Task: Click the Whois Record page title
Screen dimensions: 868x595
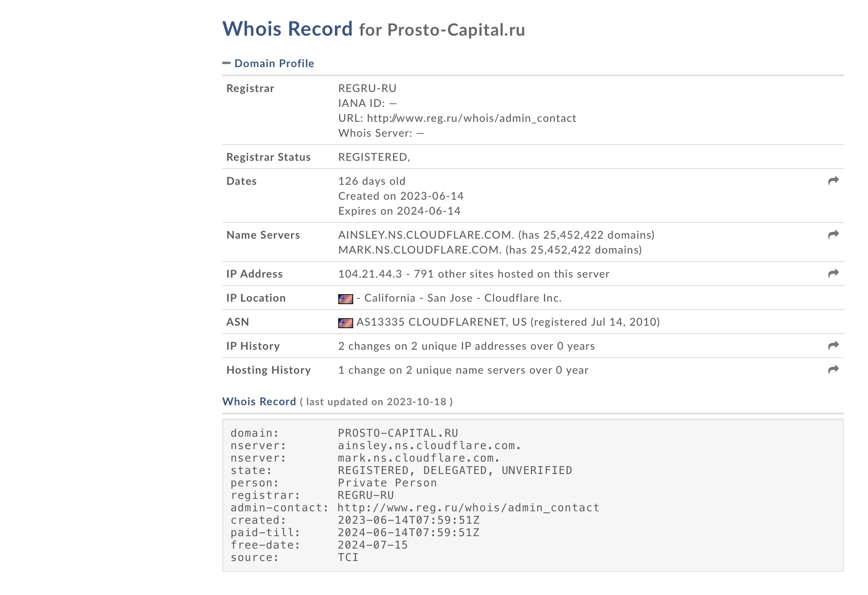Action: pyautogui.click(x=287, y=29)
